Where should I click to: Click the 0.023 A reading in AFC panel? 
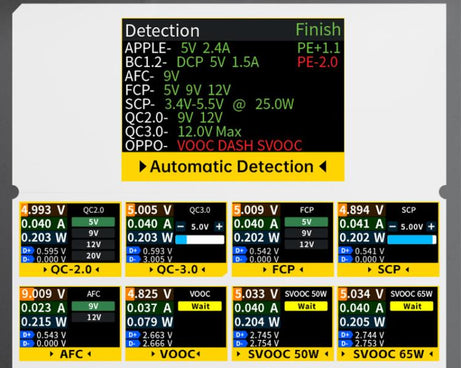click(x=43, y=308)
